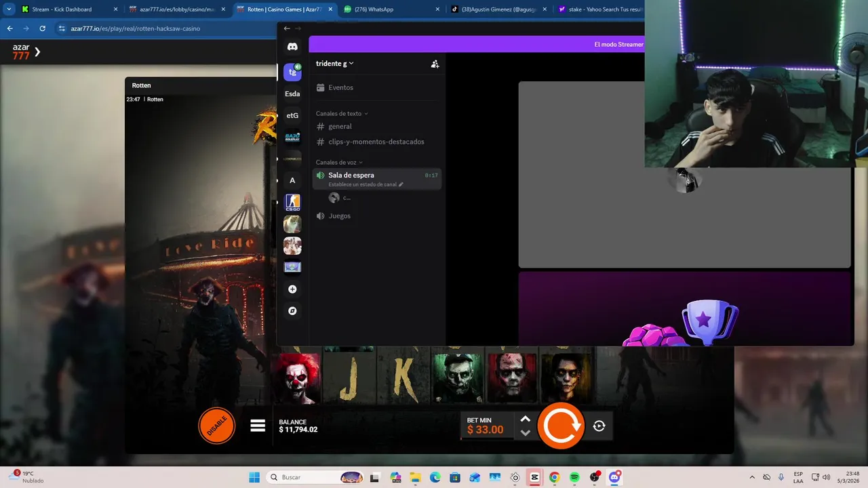
Task: Click the microphone icon in system tray
Action: pyautogui.click(x=781, y=477)
